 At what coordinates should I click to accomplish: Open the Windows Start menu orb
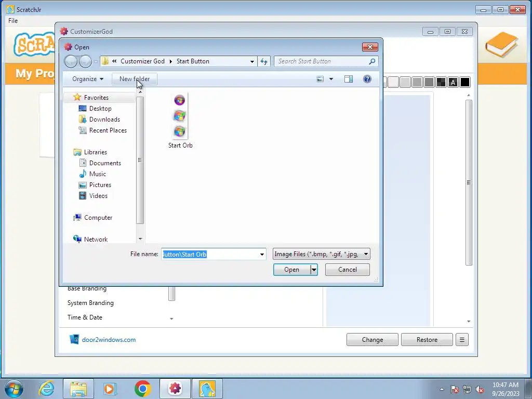point(14,389)
